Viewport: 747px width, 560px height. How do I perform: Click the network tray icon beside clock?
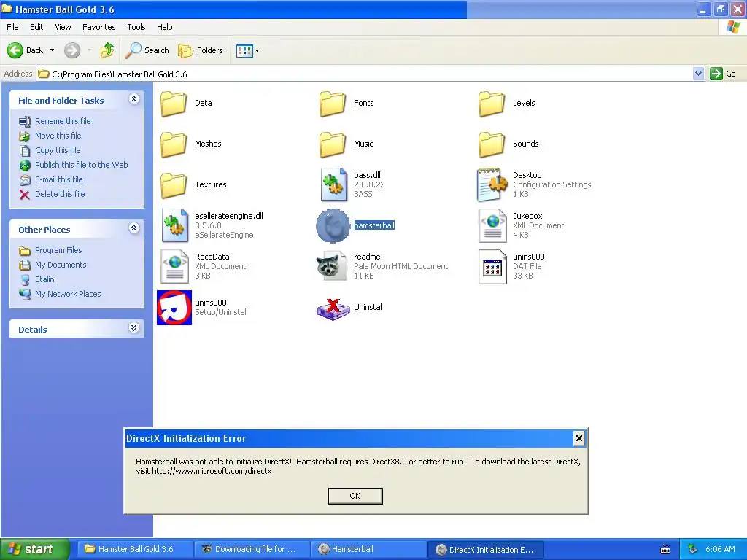tap(692, 549)
